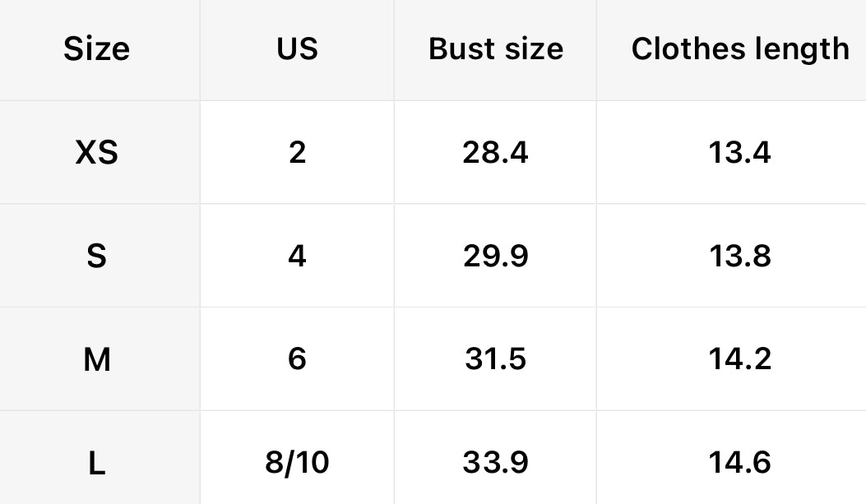The image size is (866, 504).
Task: Click the Size column header
Action: click(x=97, y=49)
